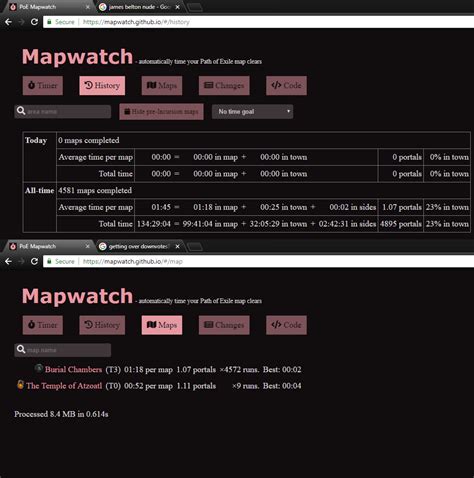Select the 0 maps completed text

(89, 140)
